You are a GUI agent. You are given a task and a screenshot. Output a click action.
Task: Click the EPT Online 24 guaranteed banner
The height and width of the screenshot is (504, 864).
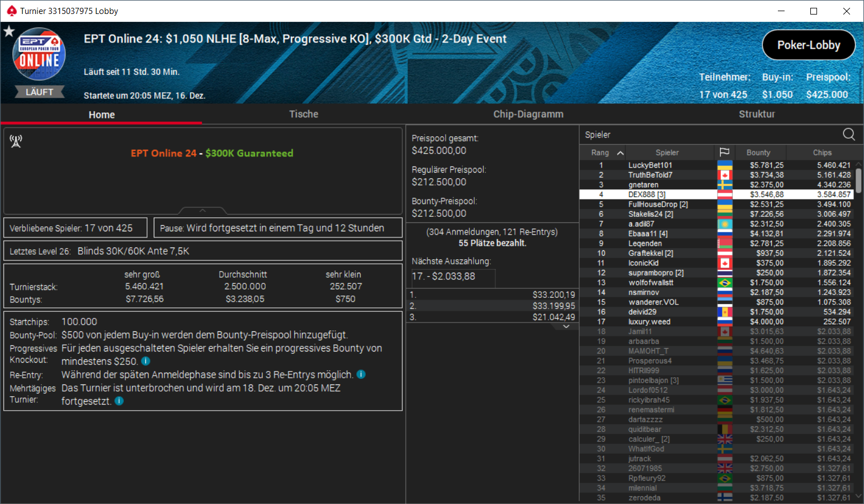212,153
